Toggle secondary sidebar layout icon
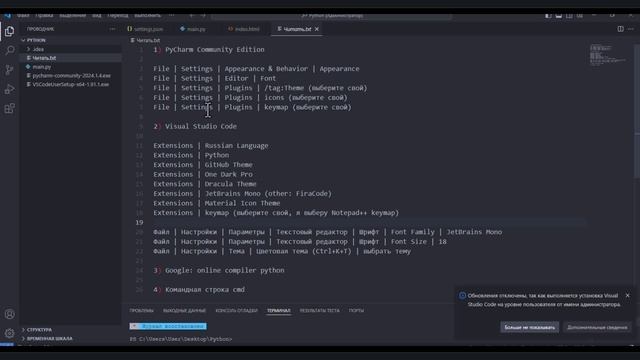This screenshot has height=360, width=640. coord(569,16)
